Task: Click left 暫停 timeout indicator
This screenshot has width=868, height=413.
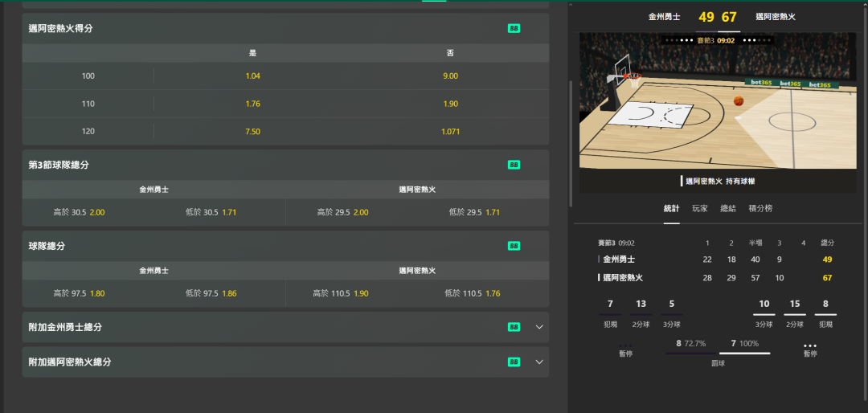Action: click(625, 350)
